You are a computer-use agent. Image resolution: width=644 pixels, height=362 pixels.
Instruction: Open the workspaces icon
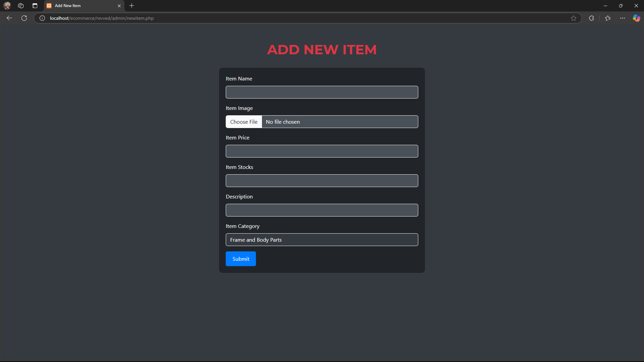pos(21,6)
